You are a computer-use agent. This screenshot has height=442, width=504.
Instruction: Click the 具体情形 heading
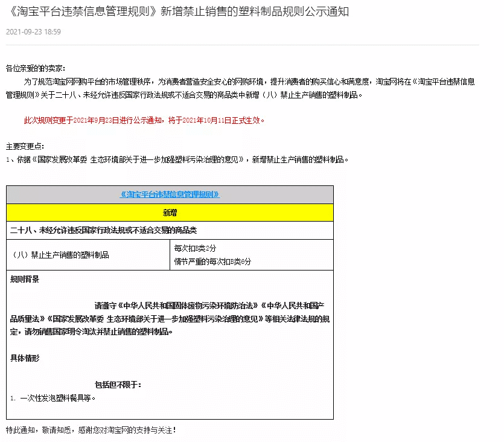pyautogui.click(x=25, y=358)
